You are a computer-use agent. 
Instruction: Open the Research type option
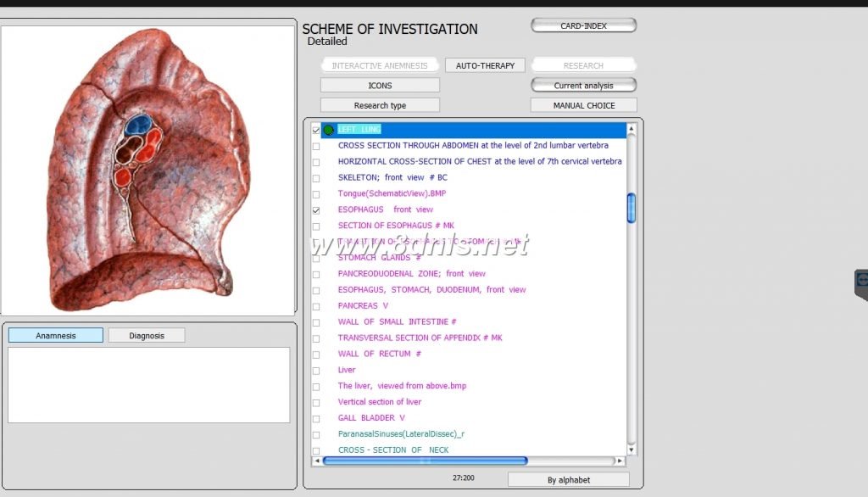[380, 106]
